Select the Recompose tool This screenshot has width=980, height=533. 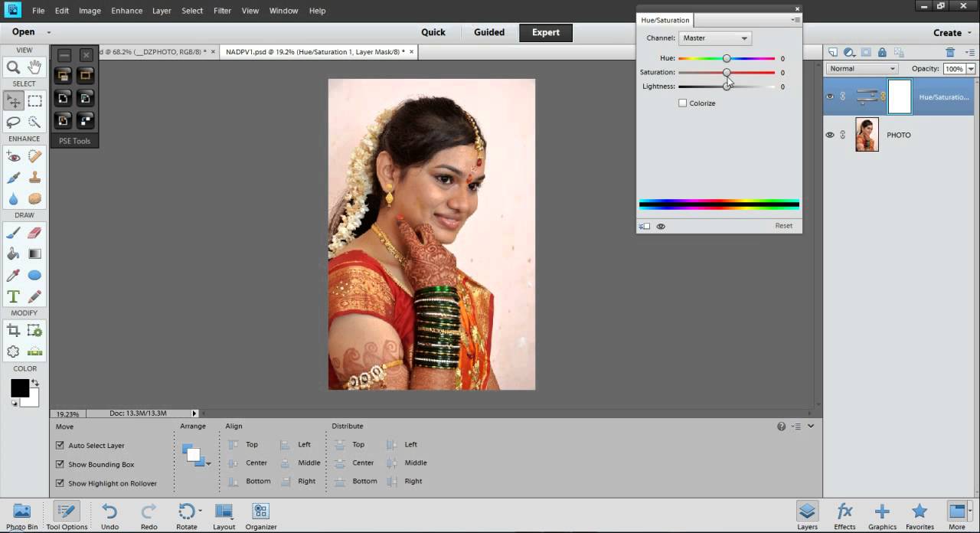point(34,331)
